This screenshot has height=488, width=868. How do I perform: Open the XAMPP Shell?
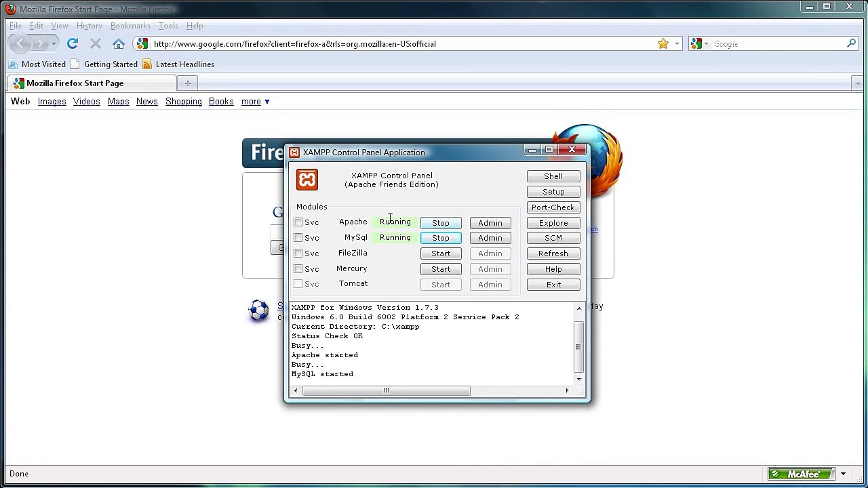(x=553, y=176)
